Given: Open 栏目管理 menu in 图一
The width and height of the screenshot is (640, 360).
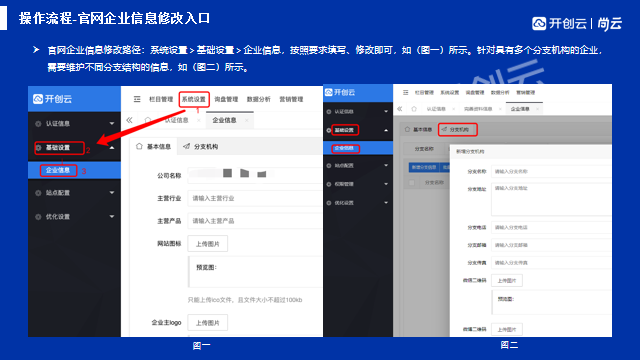Looking at the screenshot, I should (161, 99).
